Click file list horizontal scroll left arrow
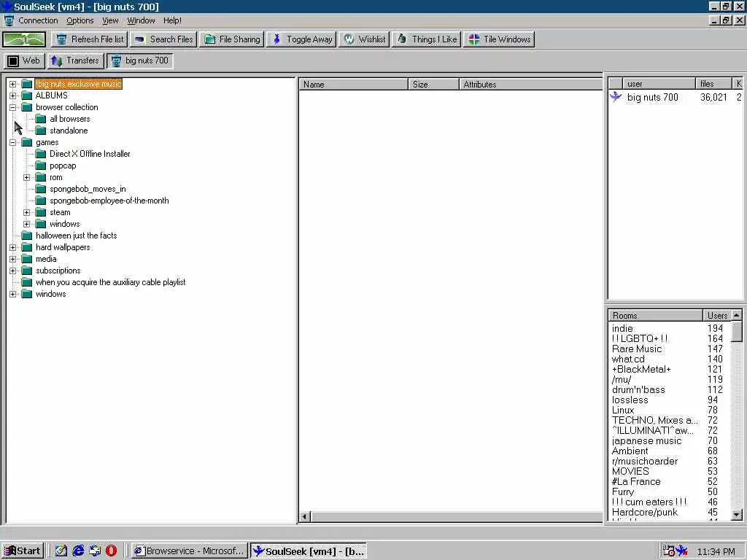Image resolution: width=747 pixels, height=560 pixels. [x=305, y=517]
